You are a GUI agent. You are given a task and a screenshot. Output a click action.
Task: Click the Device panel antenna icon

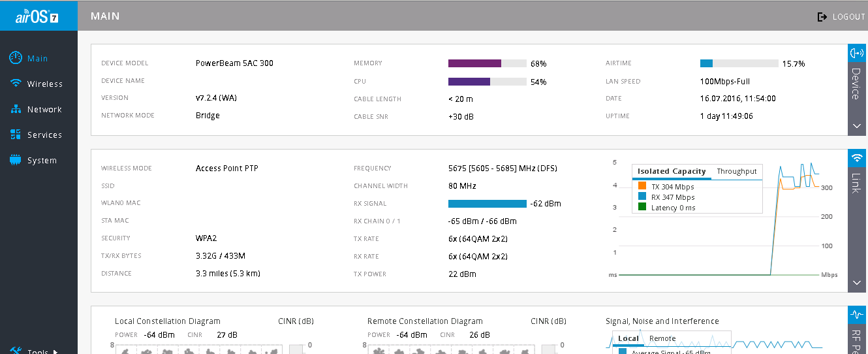(857, 53)
